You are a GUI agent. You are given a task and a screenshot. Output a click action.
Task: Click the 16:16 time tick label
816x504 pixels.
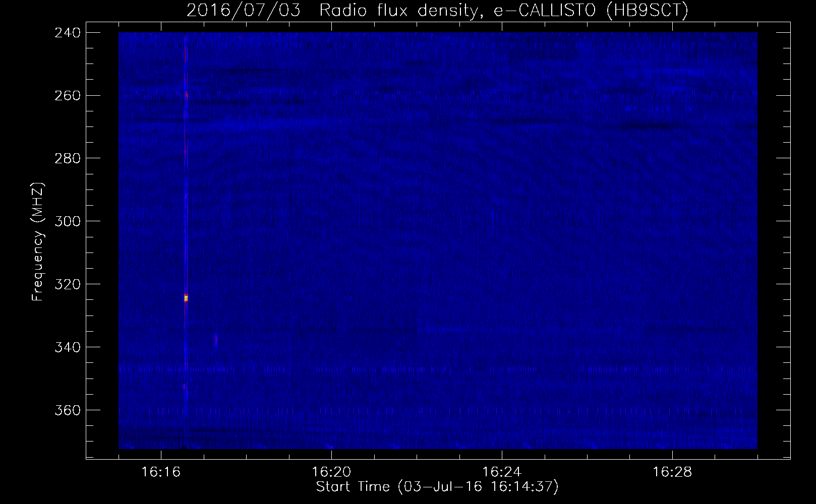click(161, 472)
